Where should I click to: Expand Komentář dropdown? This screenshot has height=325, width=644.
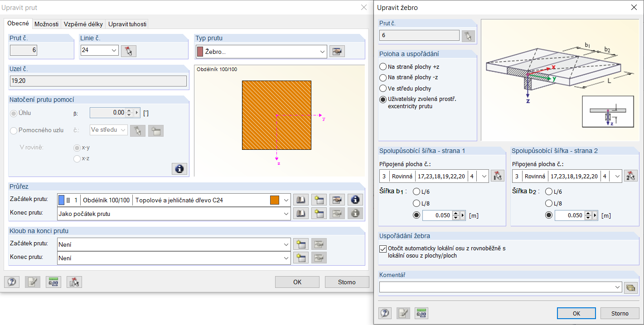pos(618,287)
